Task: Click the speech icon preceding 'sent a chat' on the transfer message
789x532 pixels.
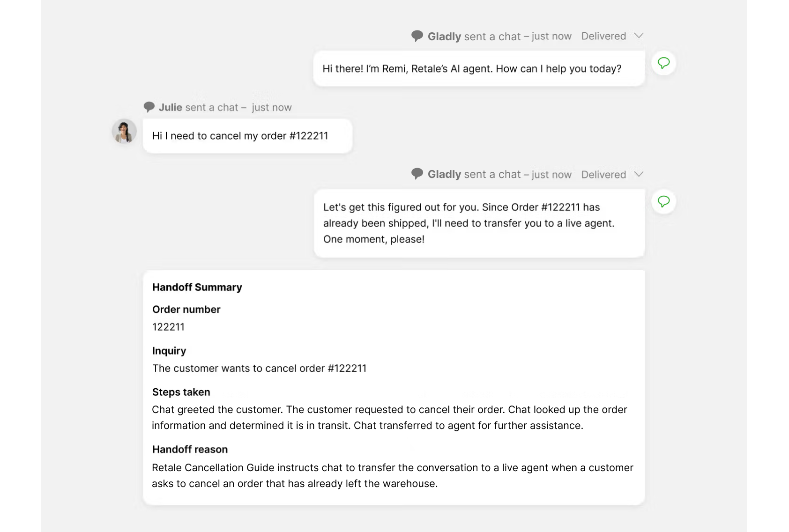Action: [417, 174]
